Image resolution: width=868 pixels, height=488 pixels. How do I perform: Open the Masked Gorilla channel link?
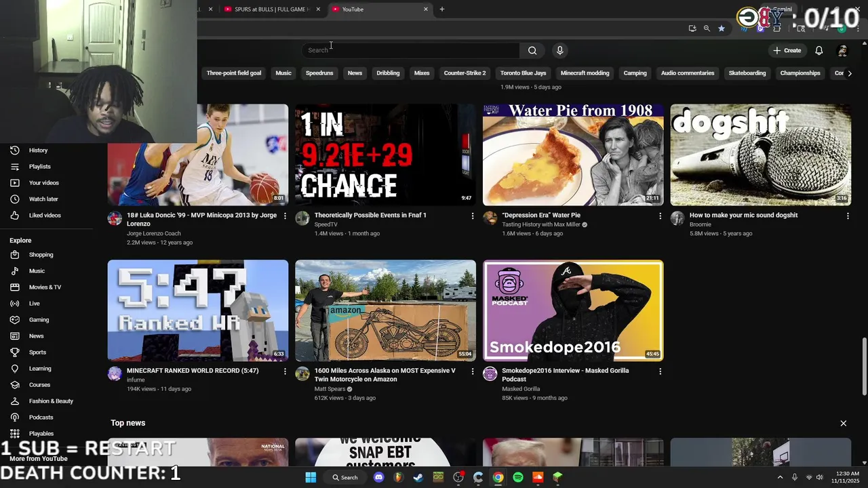pos(521,389)
